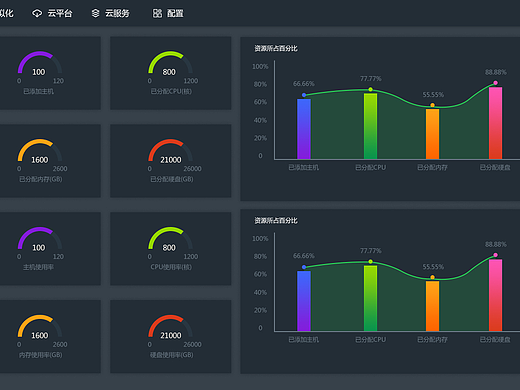The image size is (520, 390).
Task: Click the orange 已分配内存 bar in upper chart
Action: 432,134
